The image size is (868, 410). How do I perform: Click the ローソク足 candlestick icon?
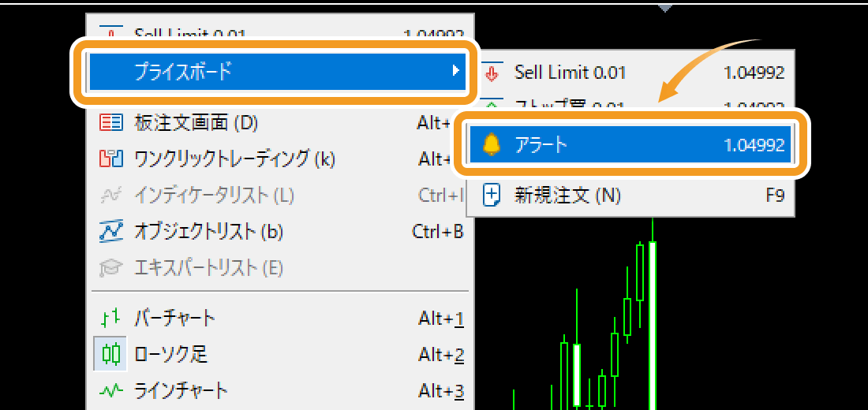point(110,354)
